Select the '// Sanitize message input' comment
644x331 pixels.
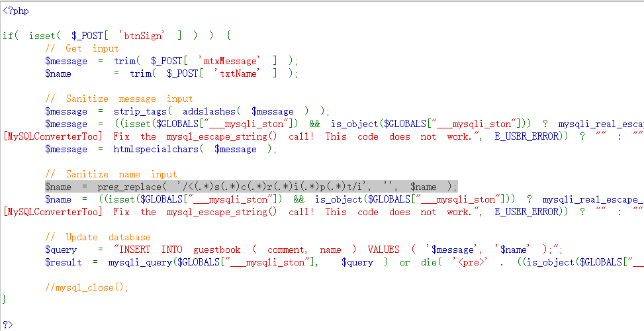click(x=118, y=99)
